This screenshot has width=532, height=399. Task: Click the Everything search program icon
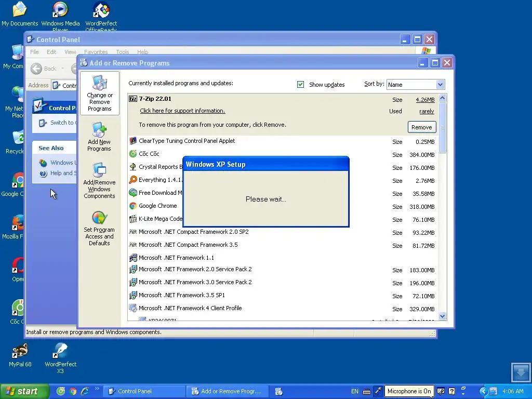point(133,180)
